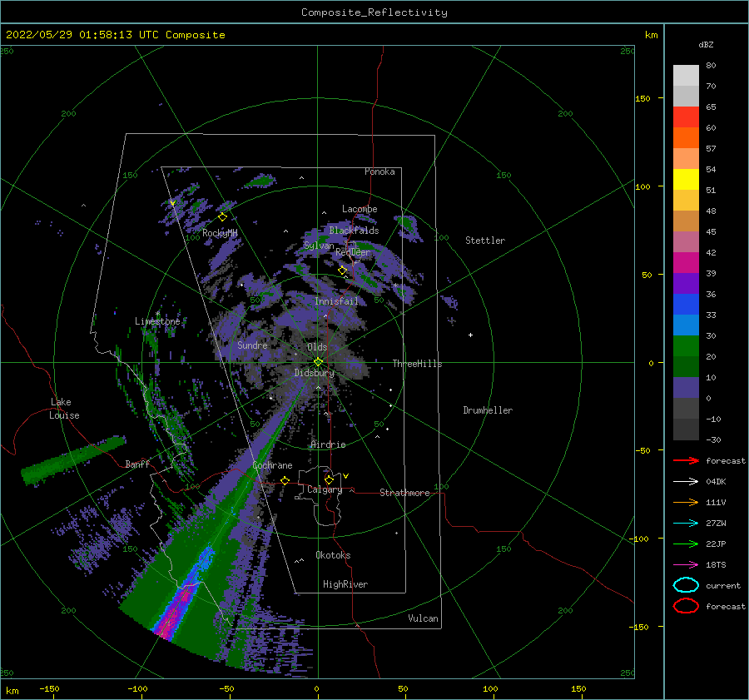Click the Vulcan label
Screen dimensions: 749x700
click(x=424, y=618)
